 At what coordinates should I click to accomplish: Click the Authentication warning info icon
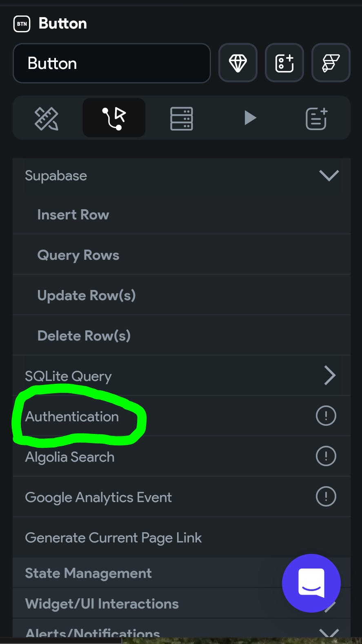[326, 416]
